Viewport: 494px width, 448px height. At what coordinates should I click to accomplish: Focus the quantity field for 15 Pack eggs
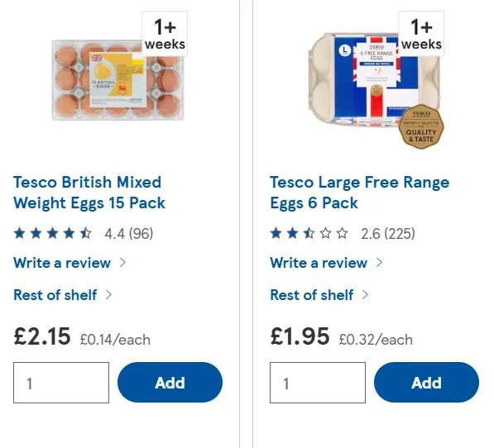click(61, 383)
